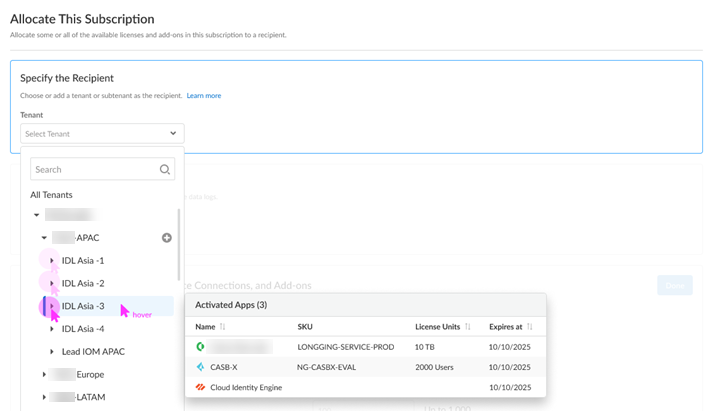Open the Learn more link

pos(204,96)
